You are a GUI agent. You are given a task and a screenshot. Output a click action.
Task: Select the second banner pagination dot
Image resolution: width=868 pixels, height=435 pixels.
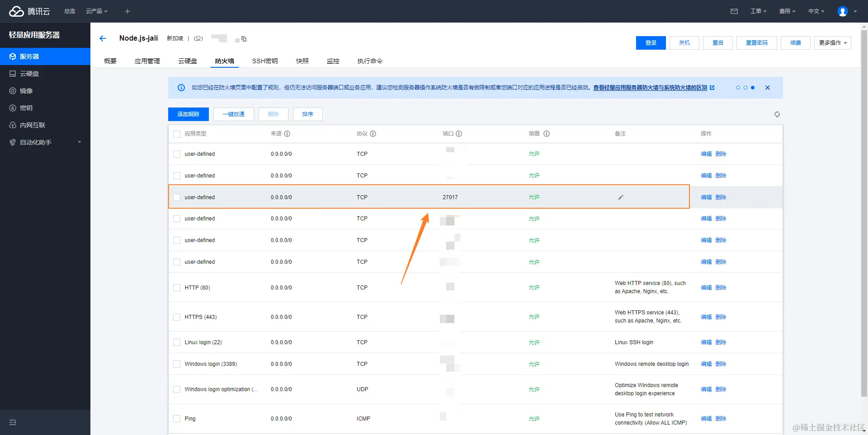coord(745,88)
